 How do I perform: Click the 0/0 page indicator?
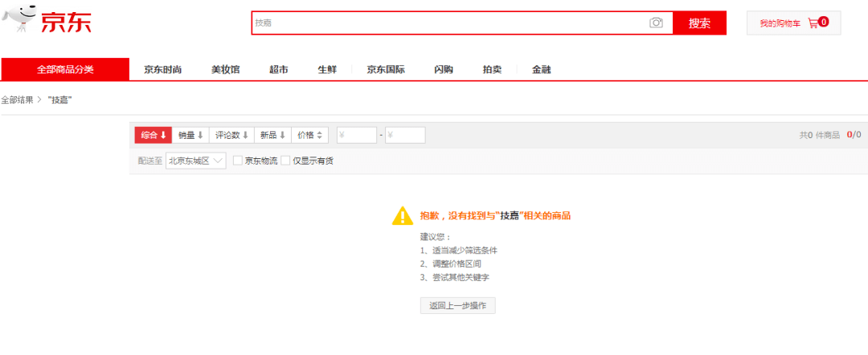coord(854,135)
